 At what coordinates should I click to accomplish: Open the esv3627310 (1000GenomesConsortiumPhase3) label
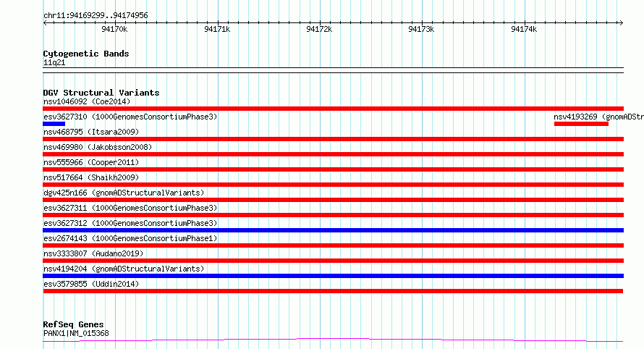(x=130, y=117)
